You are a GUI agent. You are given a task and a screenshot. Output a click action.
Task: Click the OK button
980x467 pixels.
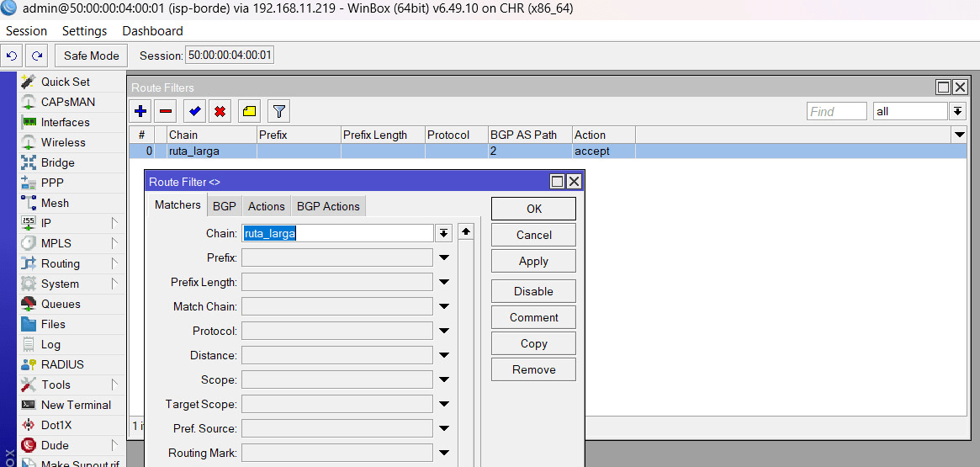tap(534, 209)
